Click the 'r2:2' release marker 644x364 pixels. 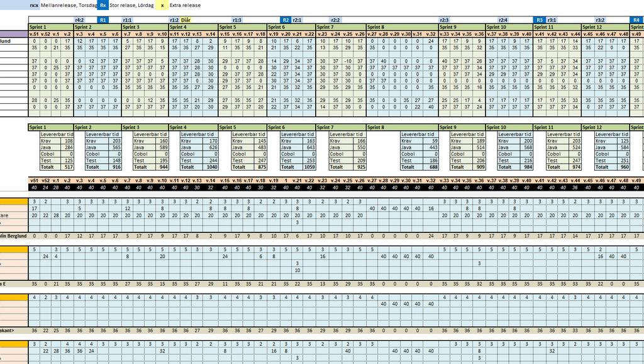pos(336,20)
